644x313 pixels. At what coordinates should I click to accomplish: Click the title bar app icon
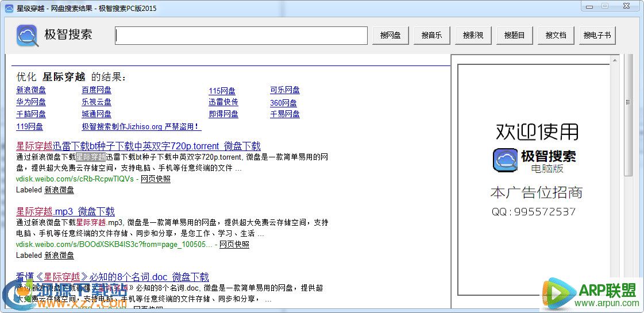coord(9,9)
